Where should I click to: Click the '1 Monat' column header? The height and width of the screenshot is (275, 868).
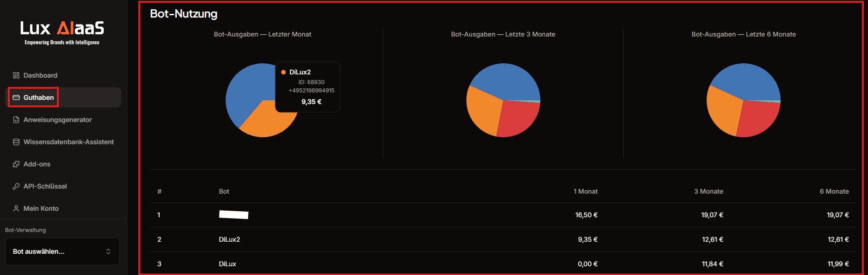click(586, 191)
